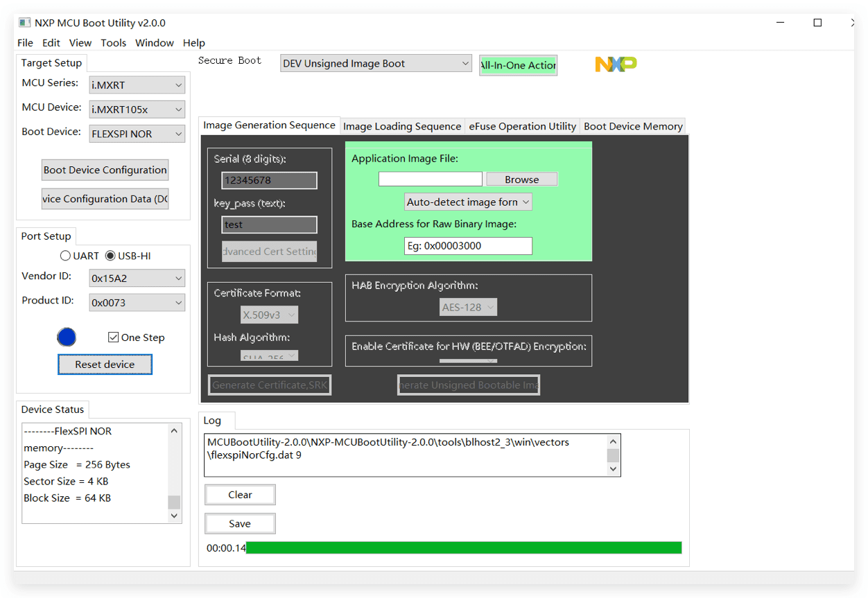This screenshot has height=598, width=868.
Task: Open the MCU Device dropdown
Action: point(137,109)
